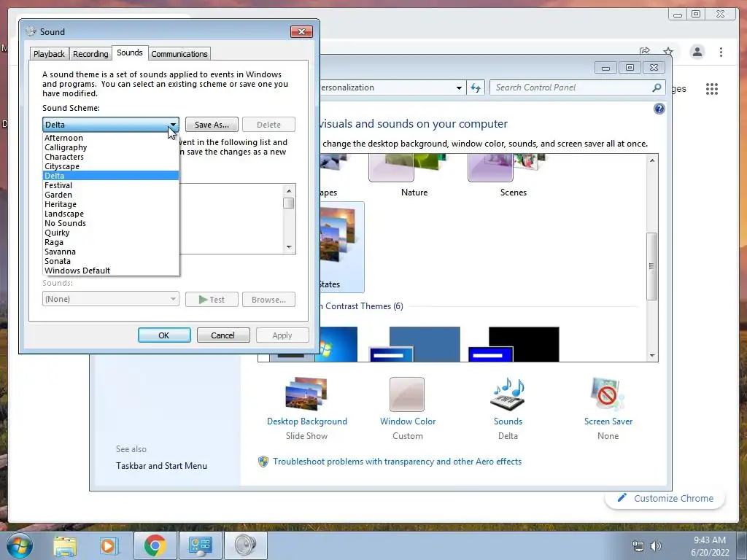Open the Communications tab
This screenshot has height=560, width=747.
point(179,54)
